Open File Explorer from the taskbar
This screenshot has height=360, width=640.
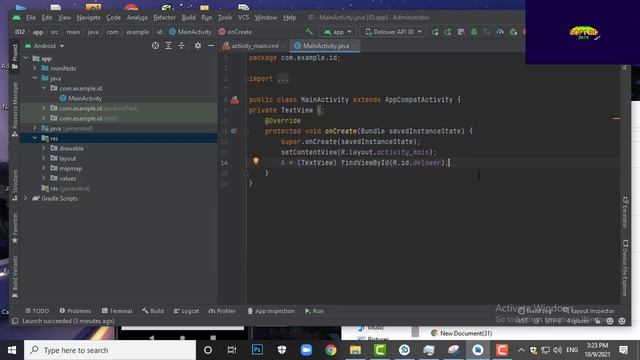pos(355,350)
